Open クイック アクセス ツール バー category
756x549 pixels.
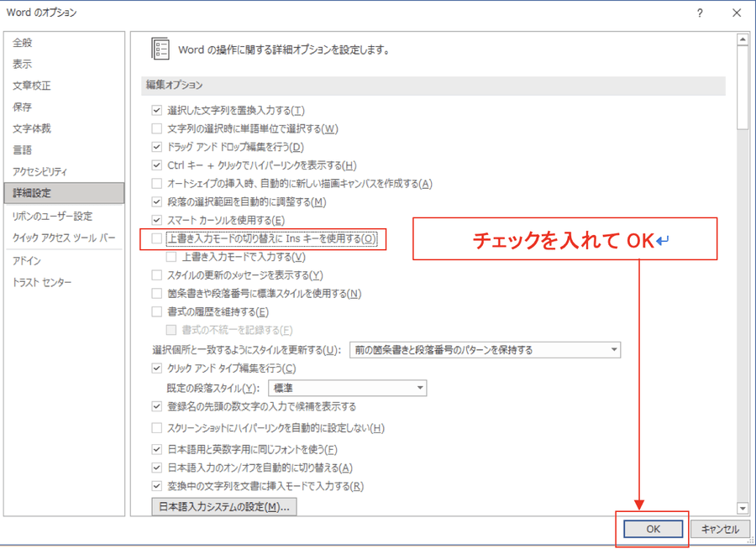click(x=64, y=238)
